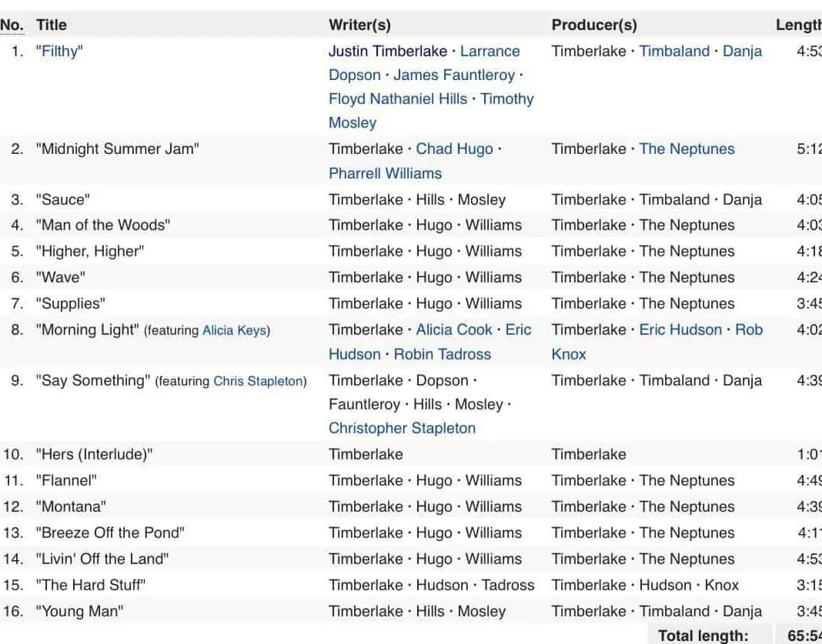Click Timbaland link in the Filthy row
The height and width of the screenshot is (644, 822).
coord(674,52)
